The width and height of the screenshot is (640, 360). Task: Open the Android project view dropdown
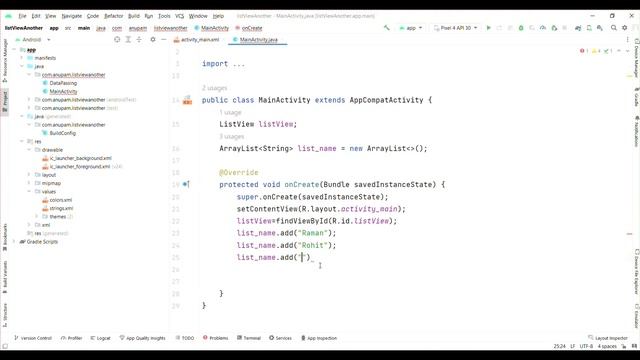[x=33, y=40]
